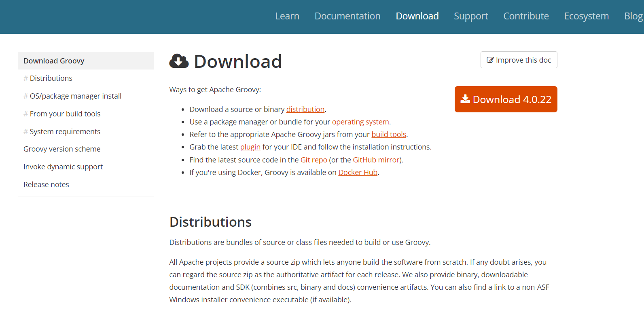Open the GitHub mirror link

[376, 160]
